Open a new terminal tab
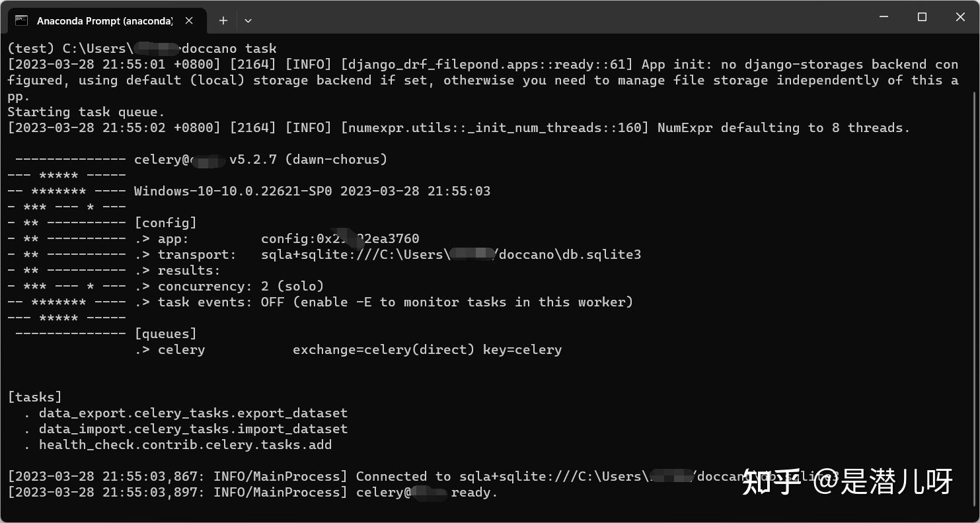This screenshot has height=523, width=980. point(223,20)
